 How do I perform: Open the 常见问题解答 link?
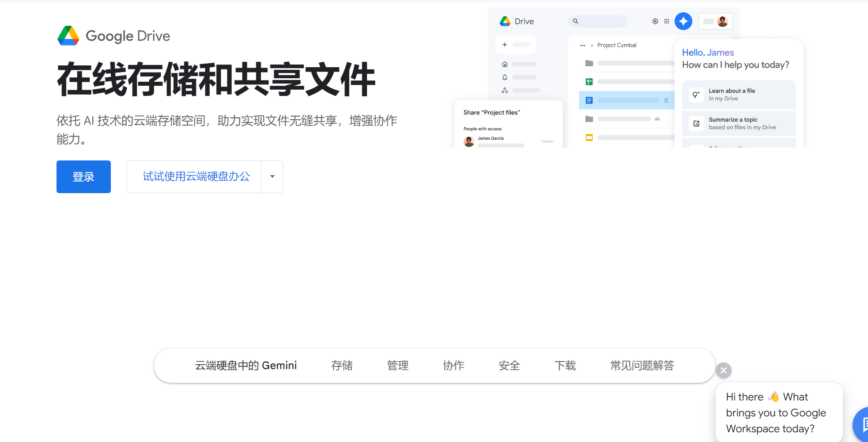[x=642, y=366]
